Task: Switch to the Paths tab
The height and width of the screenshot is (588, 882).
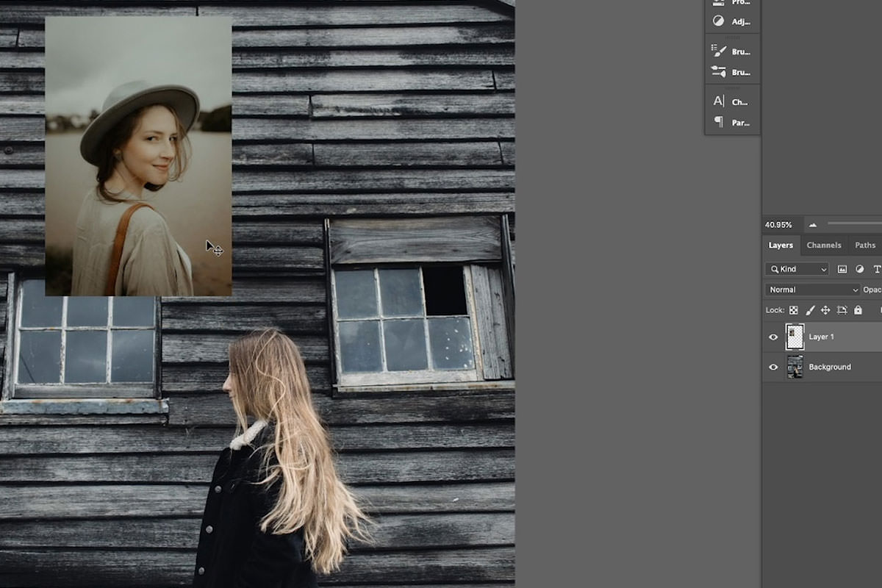Action: pyautogui.click(x=865, y=245)
